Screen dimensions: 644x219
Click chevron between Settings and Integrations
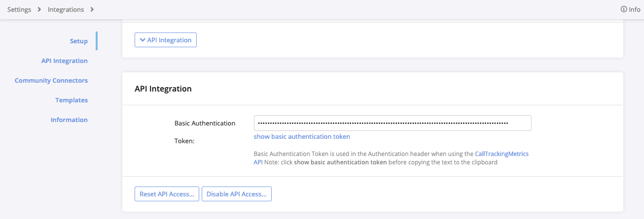[x=40, y=9]
